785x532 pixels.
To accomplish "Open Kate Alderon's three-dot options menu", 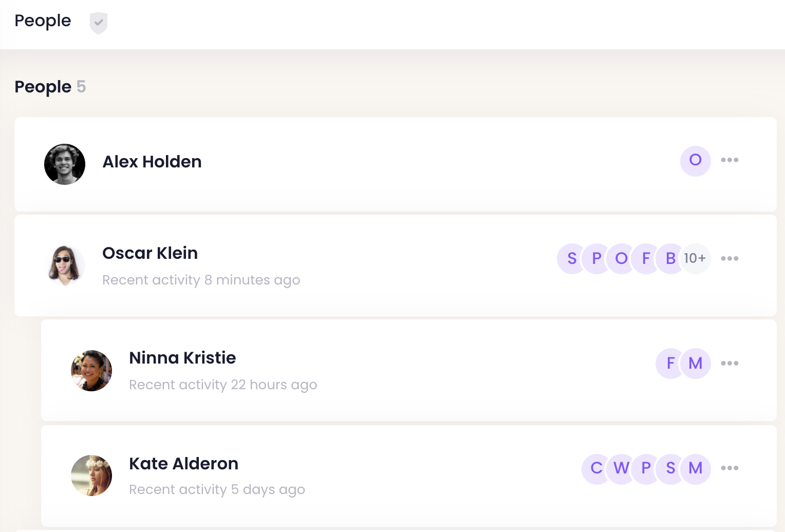I will [730, 468].
